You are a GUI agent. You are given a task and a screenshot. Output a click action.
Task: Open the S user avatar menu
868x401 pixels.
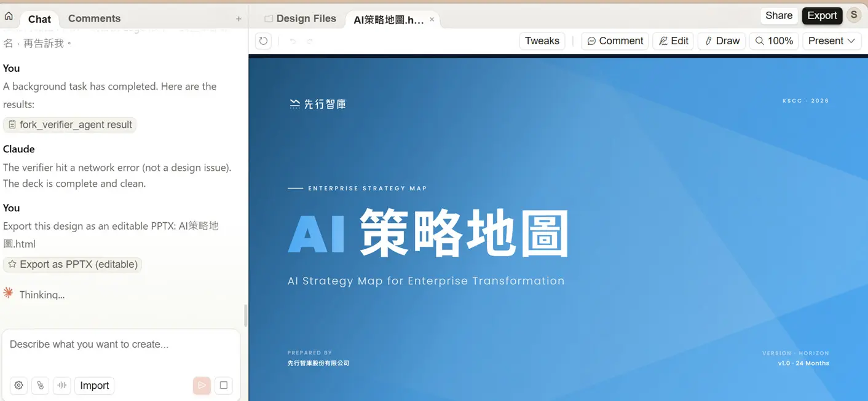[x=854, y=15]
